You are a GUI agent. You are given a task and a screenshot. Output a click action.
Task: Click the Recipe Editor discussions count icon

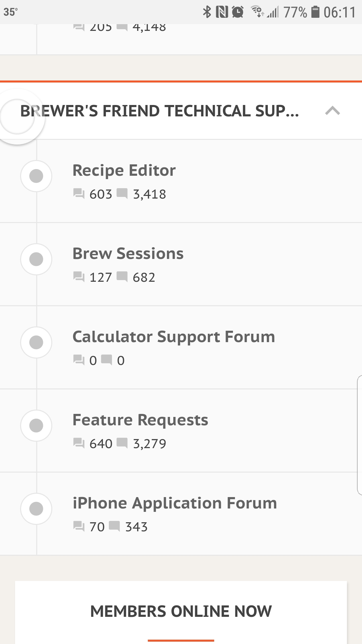79,194
